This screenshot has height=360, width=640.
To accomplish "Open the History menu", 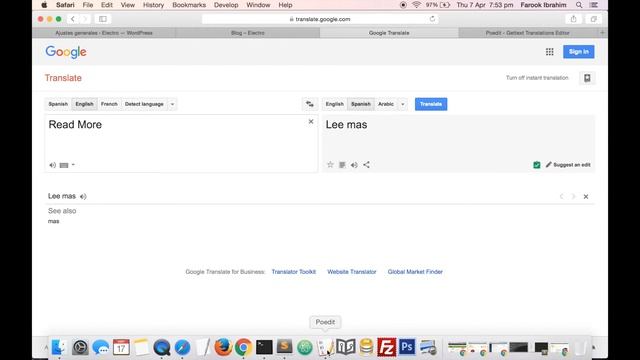I will click(x=153, y=5).
